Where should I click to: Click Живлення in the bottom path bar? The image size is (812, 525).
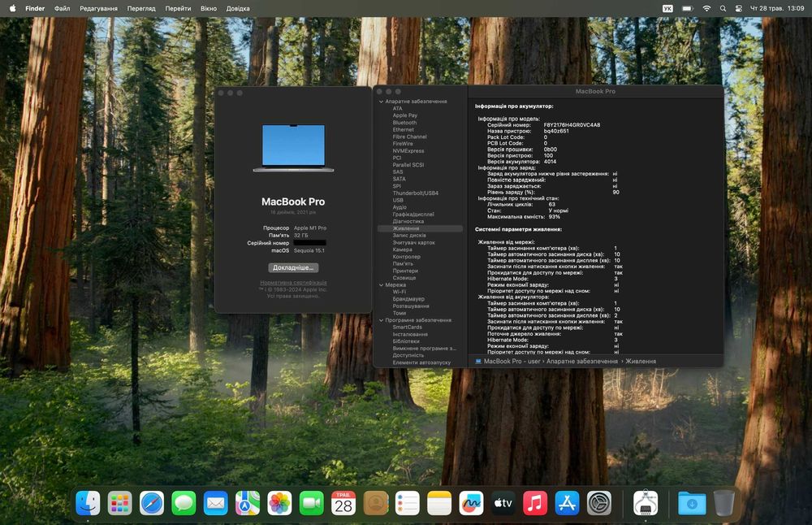pos(641,361)
